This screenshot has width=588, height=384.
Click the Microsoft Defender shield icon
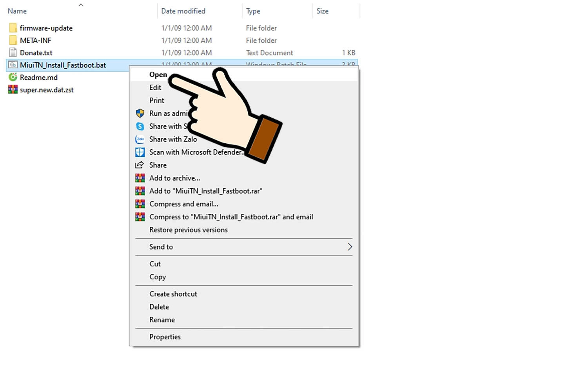(140, 152)
